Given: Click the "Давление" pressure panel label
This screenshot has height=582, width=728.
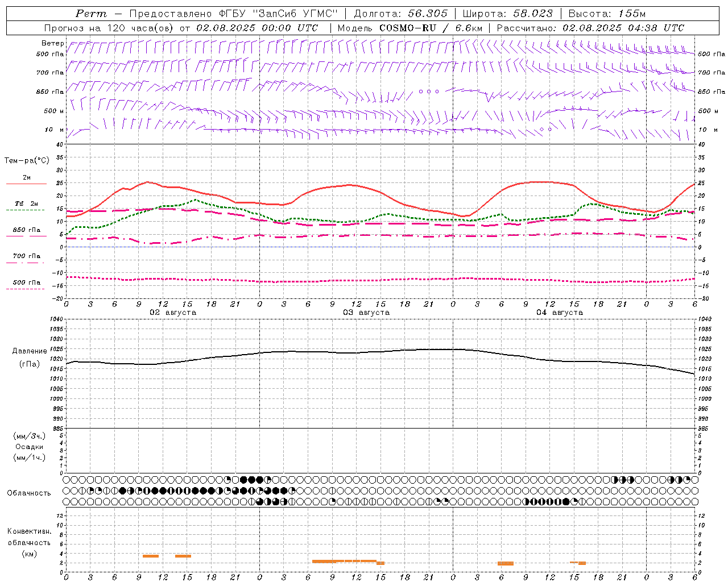Looking at the screenshot, I should point(30,351).
